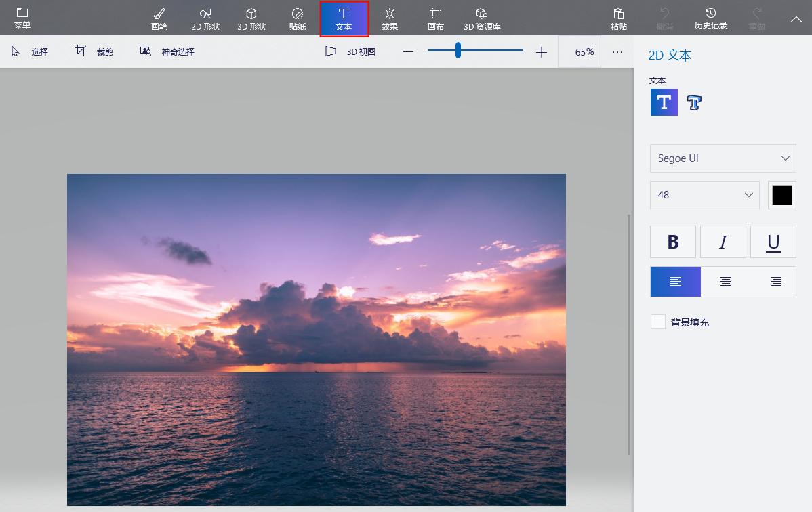The width and height of the screenshot is (812, 512).
Task: Click the 粘贴 paste icon
Action: (x=618, y=19)
